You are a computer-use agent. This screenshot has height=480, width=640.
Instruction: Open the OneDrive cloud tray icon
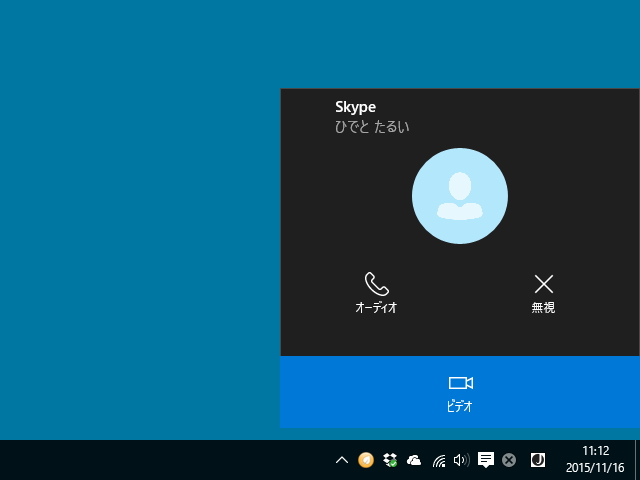tap(414, 460)
